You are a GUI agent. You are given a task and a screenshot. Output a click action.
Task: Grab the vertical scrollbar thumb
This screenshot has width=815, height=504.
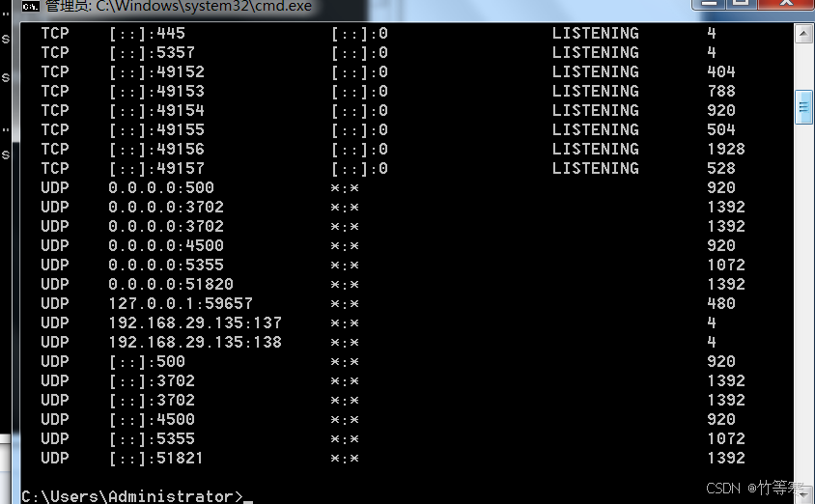(x=803, y=106)
